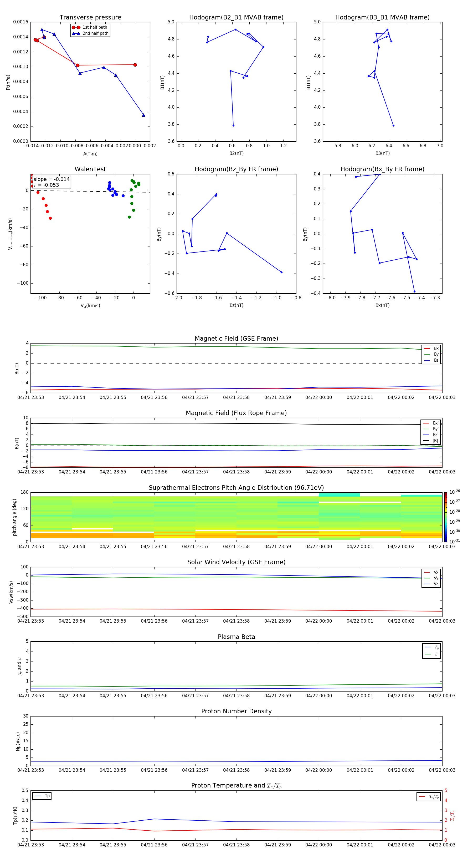Viewport: 473px width, 868px height.
Task: Click the "A(T·m)" axis label
Action: click(x=90, y=154)
